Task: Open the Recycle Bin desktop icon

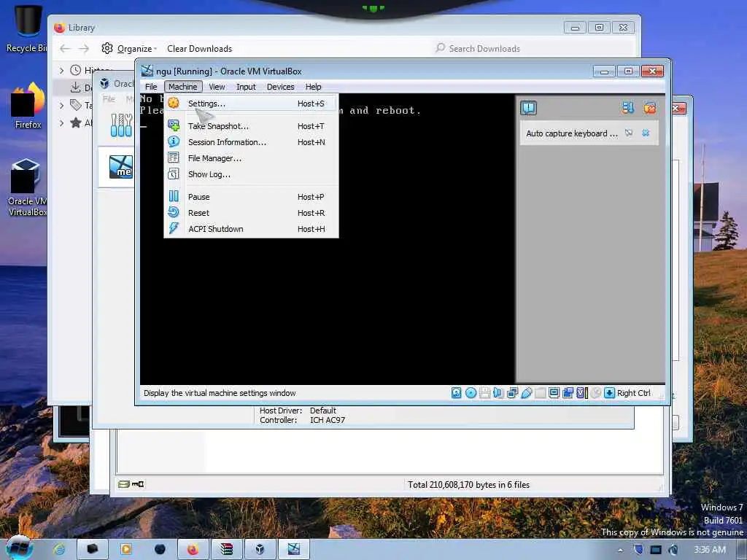Action: click(x=26, y=28)
